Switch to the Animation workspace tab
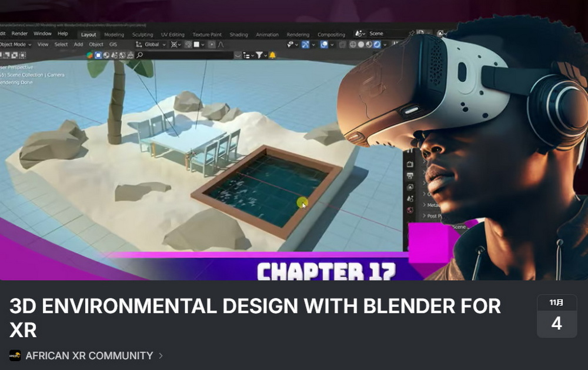The height and width of the screenshot is (370, 588). [x=267, y=35]
